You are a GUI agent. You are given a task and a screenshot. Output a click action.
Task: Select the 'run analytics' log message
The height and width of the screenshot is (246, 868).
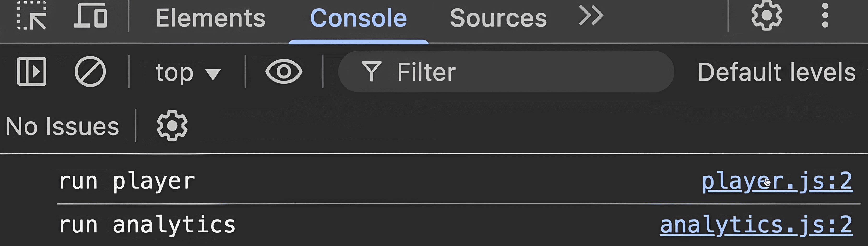coord(147,225)
